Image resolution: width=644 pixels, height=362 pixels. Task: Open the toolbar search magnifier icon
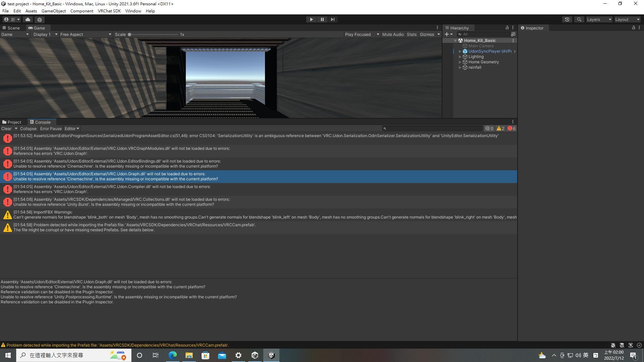[579, 19]
